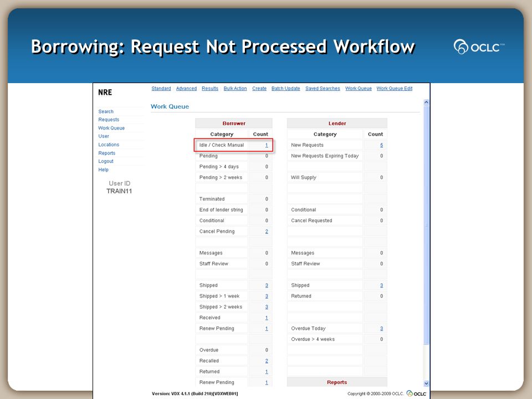Click Logout in the sidebar
This screenshot has height=399, width=532.
click(105, 161)
